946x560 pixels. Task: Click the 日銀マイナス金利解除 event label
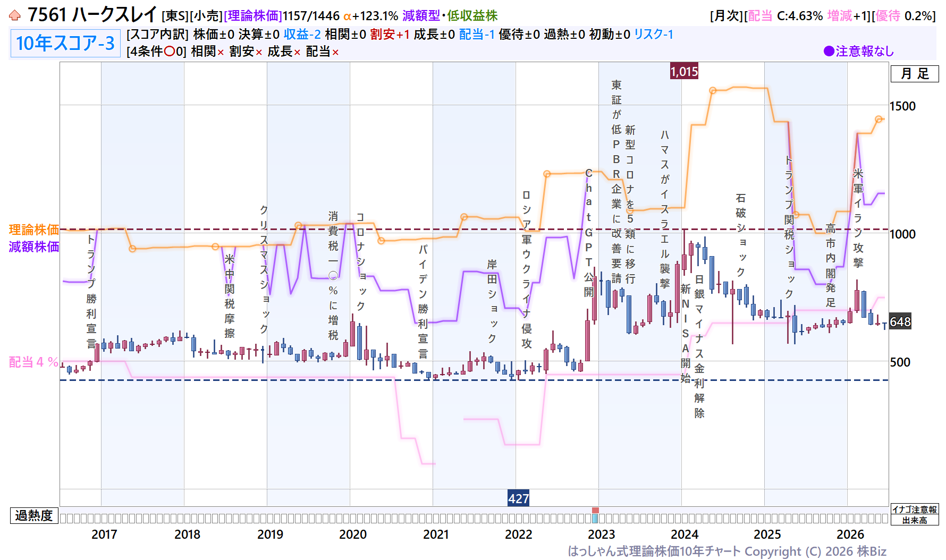tap(699, 346)
